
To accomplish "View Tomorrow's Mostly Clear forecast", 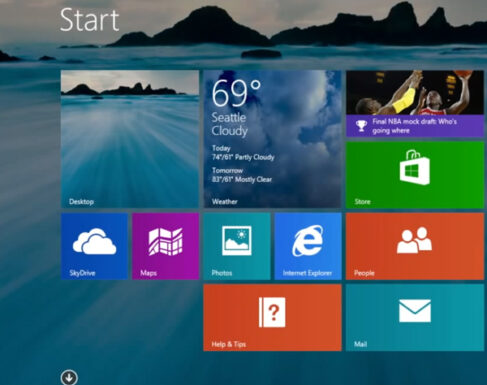I will [242, 175].
